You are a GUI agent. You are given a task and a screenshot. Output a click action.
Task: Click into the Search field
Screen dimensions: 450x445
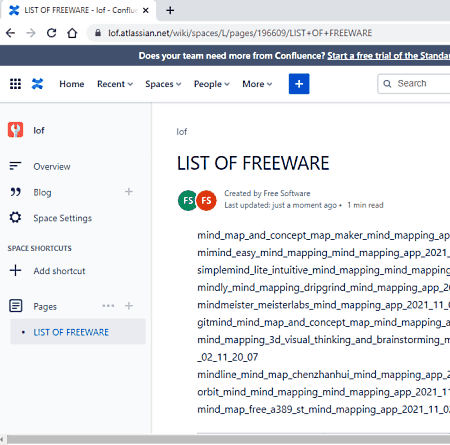(414, 84)
